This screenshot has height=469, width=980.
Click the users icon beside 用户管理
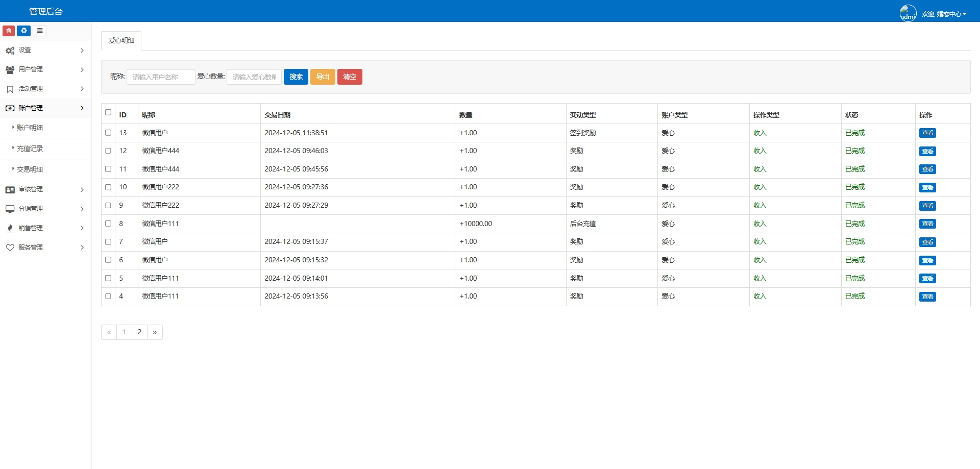pos(10,69)
